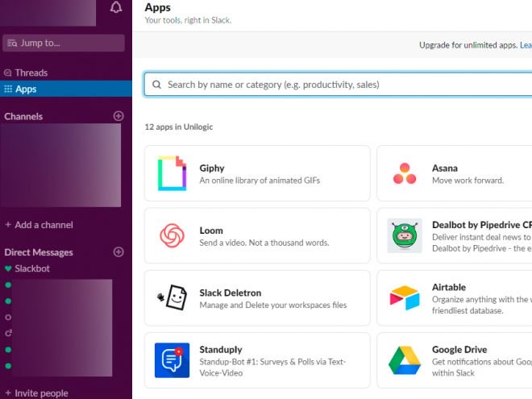Viewport: 532px width, 399px height.
Task: Click the plus sign before Invite people
Action: pyautogui.click(x=8, y=393)
